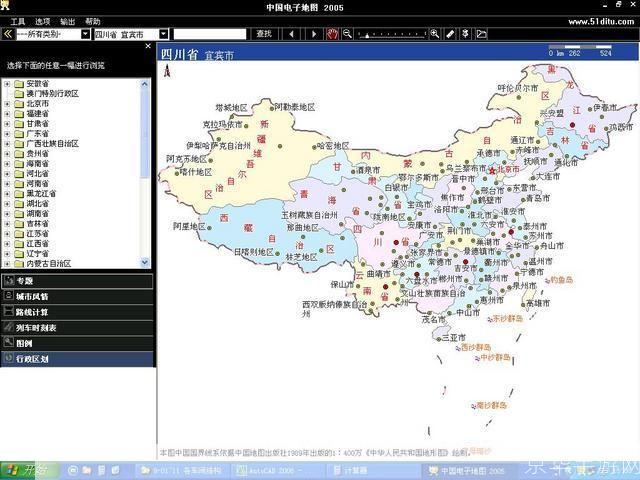This screenshot has width=640, height=480.
Task: Expand the 河北省 tree node
Action: (x=7, y=174)
